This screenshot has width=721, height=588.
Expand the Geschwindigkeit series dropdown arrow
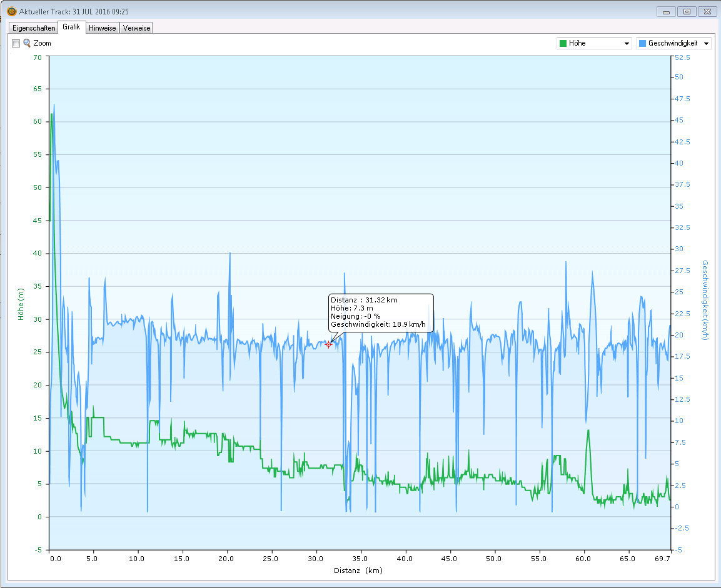coord(706,44)
